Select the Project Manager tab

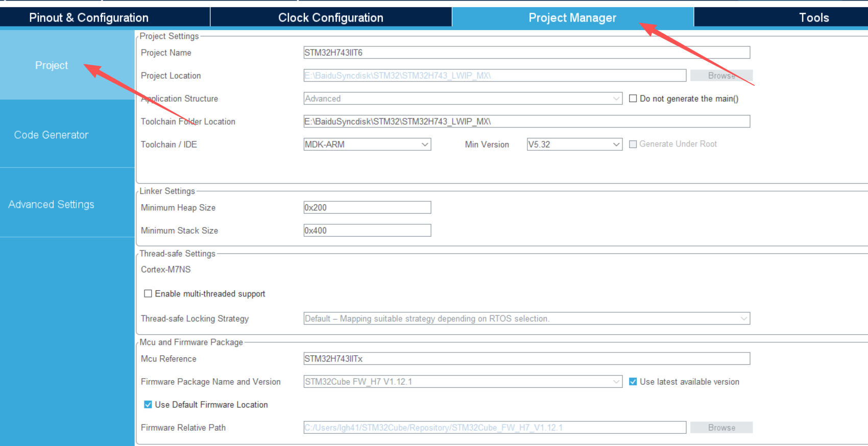tap(572, 17)
